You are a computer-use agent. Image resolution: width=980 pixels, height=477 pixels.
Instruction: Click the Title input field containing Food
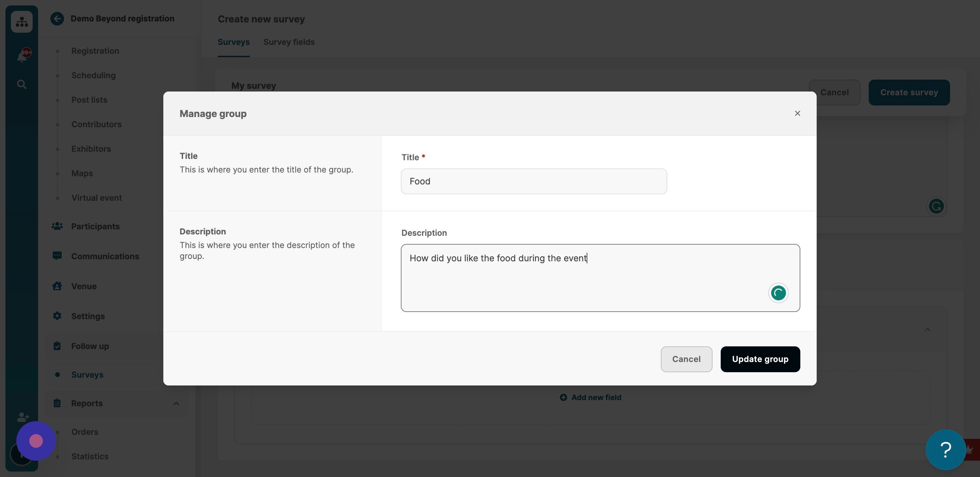534,181
